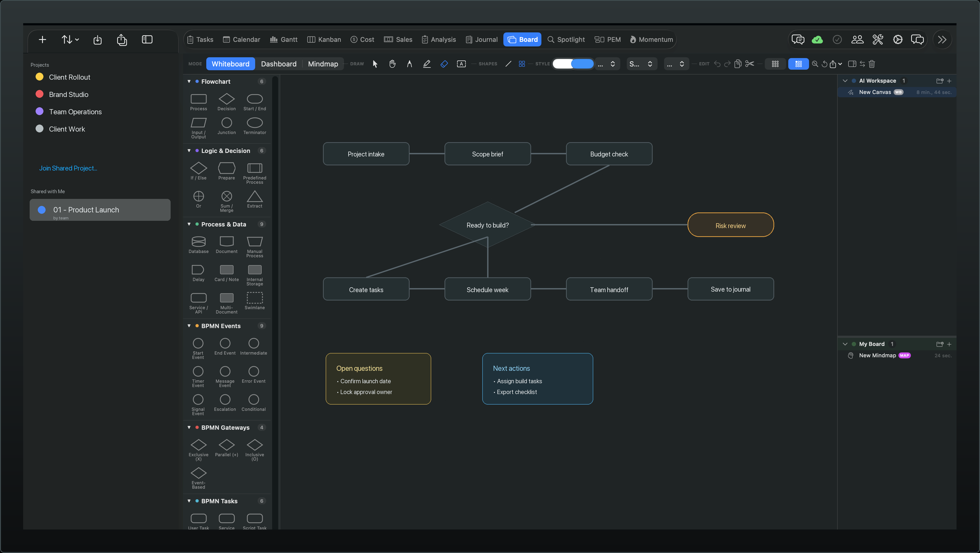The width and height of the screenshot is (980, 553).
Task: Toggle the shapes grid icon
Action: click(522, 64)
